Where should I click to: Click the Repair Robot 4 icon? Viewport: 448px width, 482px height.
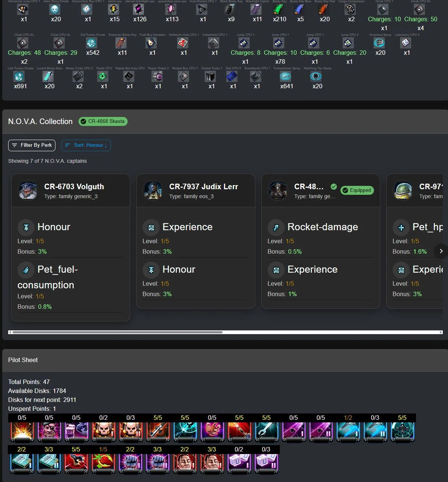157,76
